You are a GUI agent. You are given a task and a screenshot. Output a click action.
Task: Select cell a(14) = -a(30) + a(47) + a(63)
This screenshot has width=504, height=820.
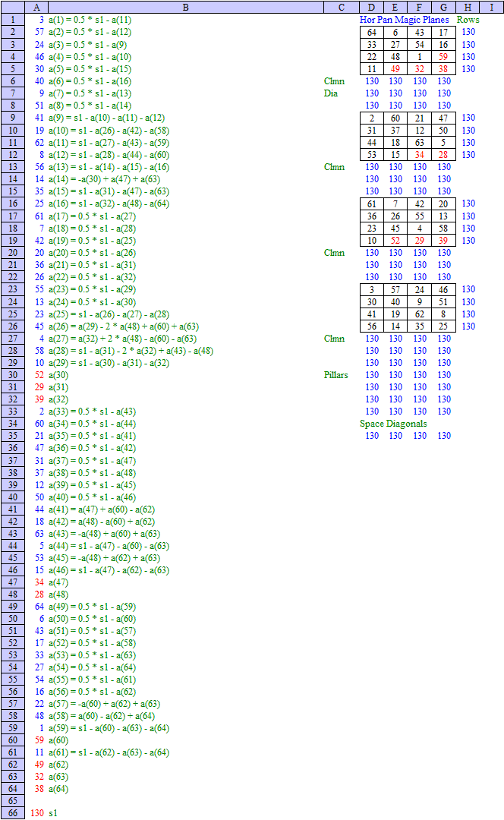coord(104,179)
